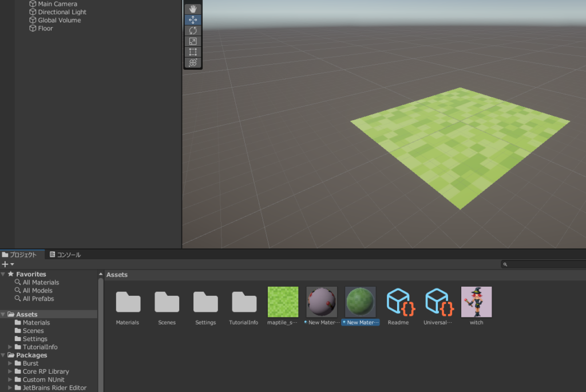Select the Scale tool
Image resolution: width=586 pixels, height=392 pixels.
click(x=193, y=41)
